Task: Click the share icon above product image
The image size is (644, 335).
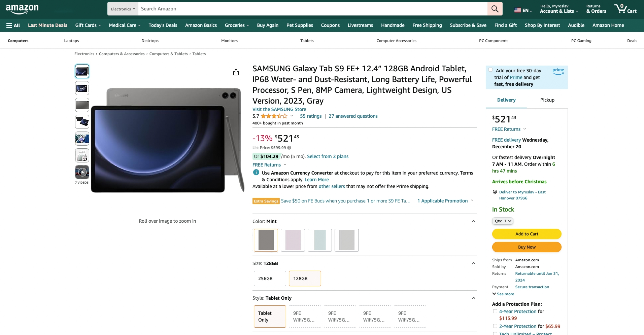Action: 236,72
